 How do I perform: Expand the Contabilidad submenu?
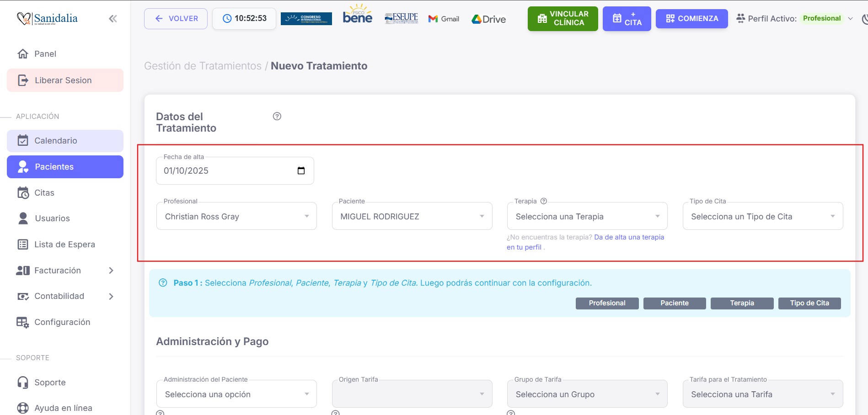coord(111,296)
